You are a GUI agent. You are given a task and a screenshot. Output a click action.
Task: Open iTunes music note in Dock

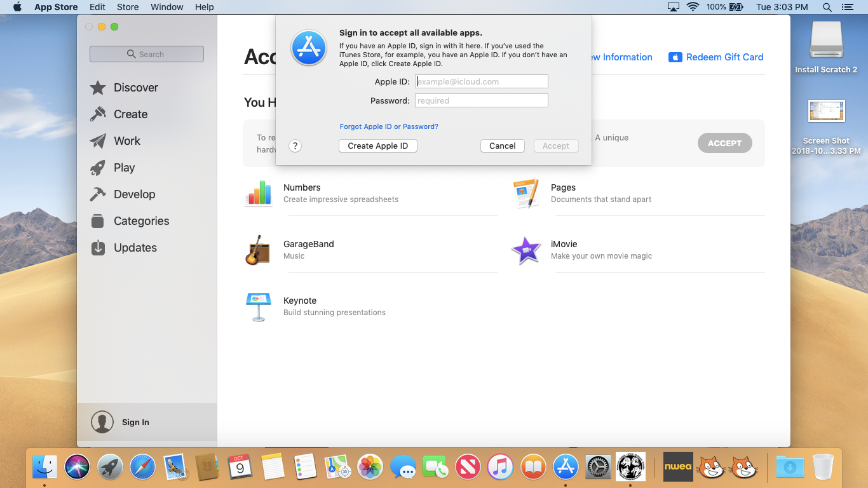500,468
